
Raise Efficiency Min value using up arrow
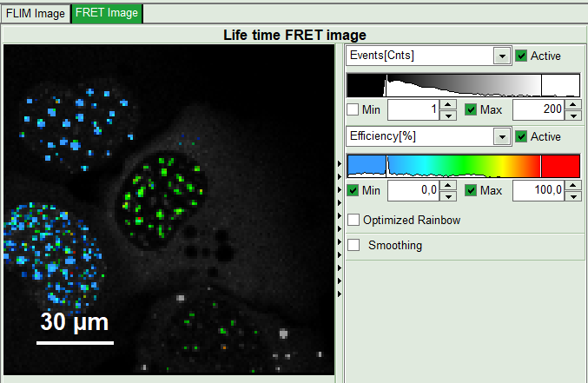[447, 186]
